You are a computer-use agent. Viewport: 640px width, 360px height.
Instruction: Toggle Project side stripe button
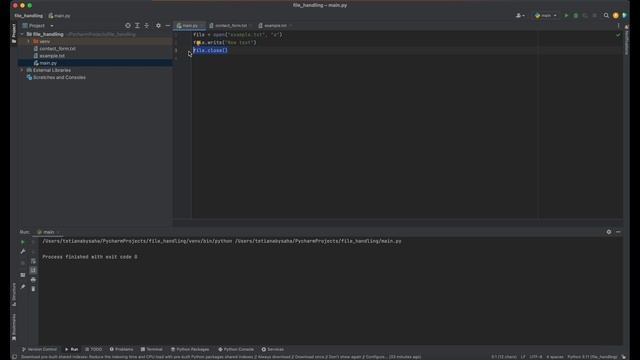coord(14,33)
